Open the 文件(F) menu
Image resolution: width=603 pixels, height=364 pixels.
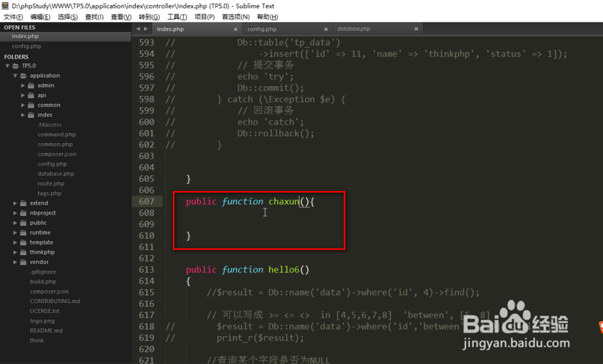tap(13, 17)
